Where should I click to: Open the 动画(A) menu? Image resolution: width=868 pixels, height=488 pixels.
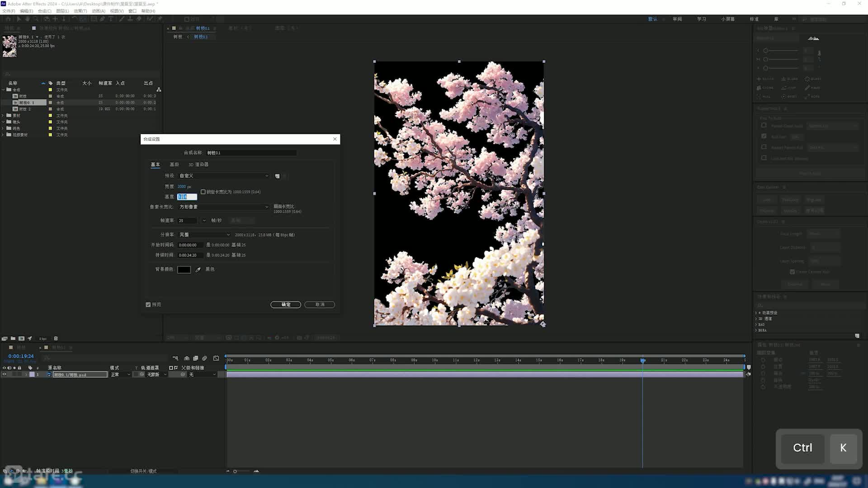point(99,11)
